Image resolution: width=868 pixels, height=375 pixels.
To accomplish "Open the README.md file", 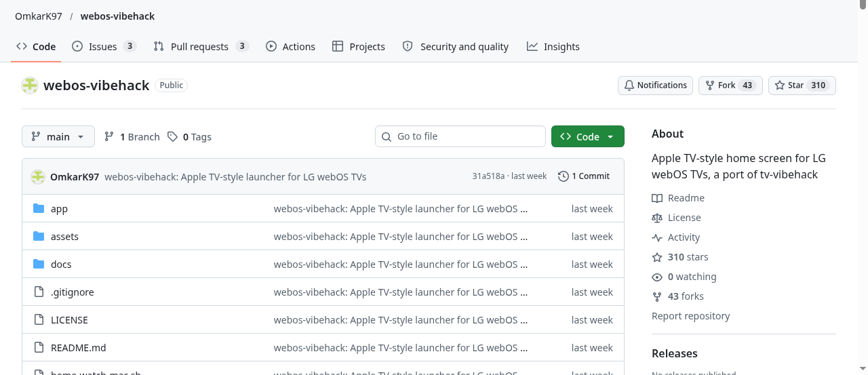I will 79,348.
